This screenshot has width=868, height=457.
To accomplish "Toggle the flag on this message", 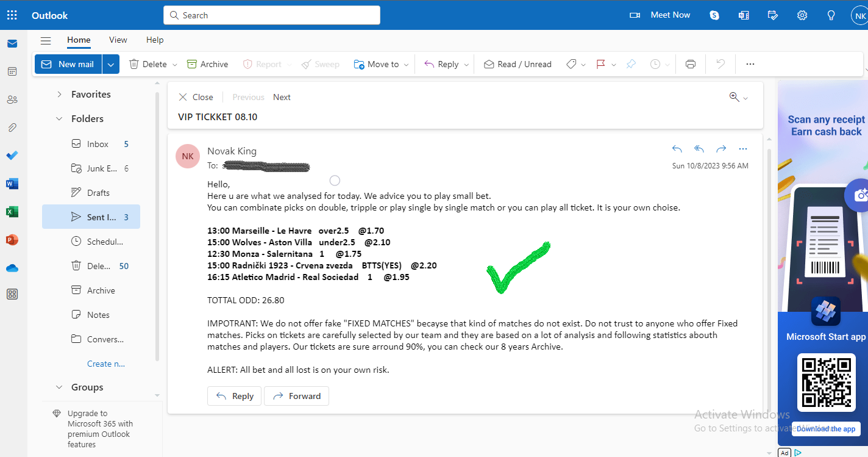I will (x=600, y=64).
